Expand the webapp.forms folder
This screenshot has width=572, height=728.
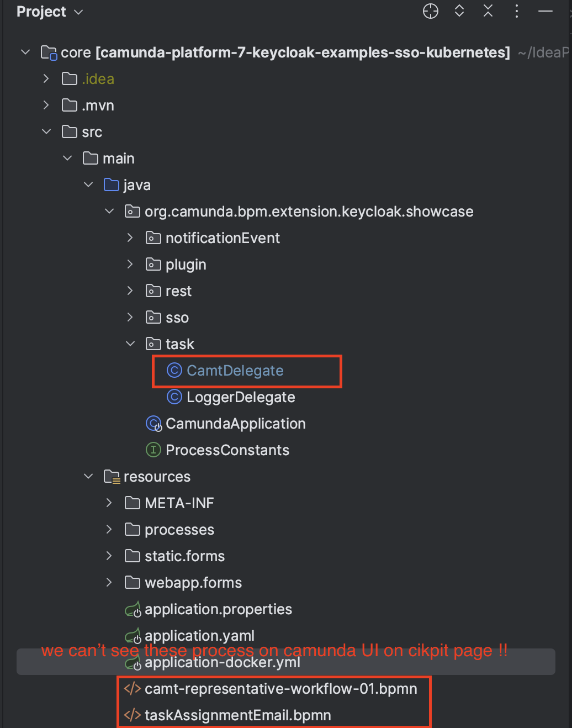pyautogui.click(x=109, y=583)
